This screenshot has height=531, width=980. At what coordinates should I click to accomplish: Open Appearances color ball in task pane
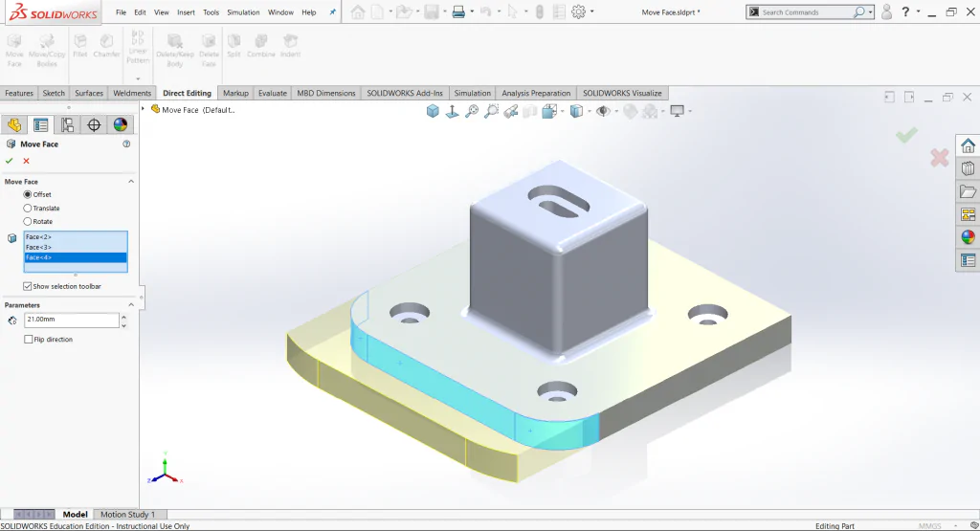[969, 237]
